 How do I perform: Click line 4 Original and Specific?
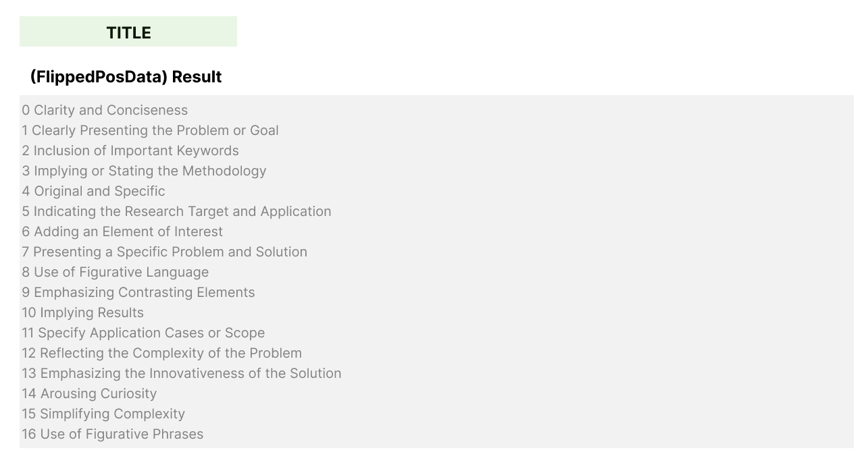[x=93, y=191]
